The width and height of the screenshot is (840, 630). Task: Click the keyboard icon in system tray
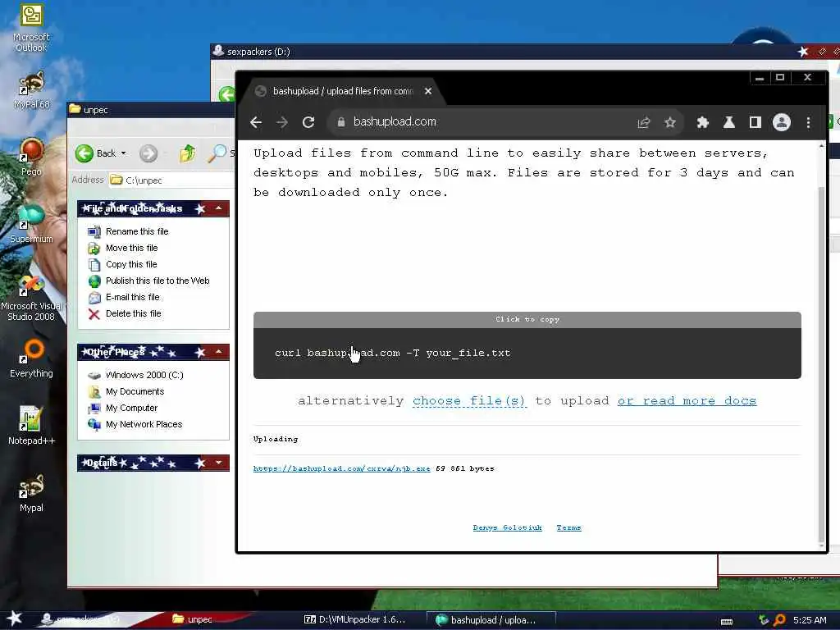coord(727,622)
